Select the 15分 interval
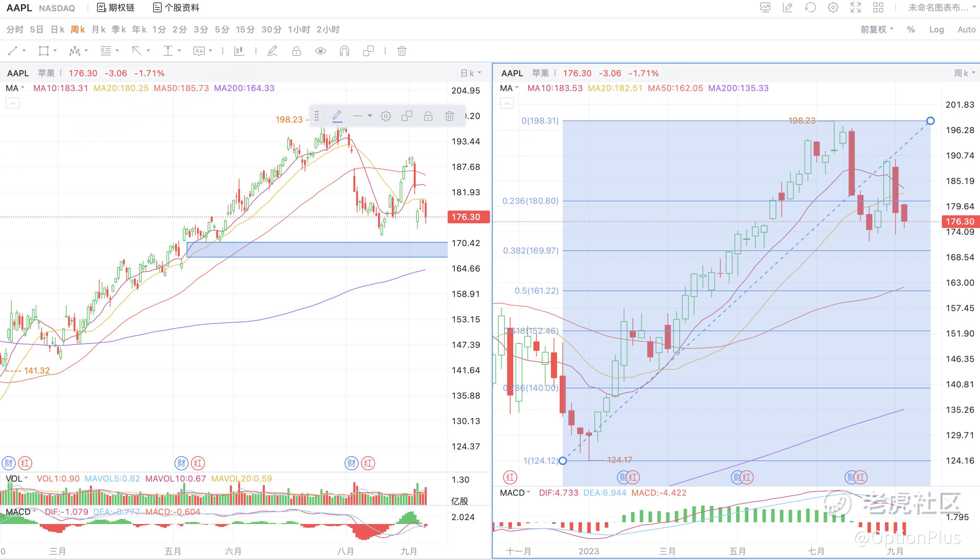Viewport: 980px width, 560px height. [245, 29]
